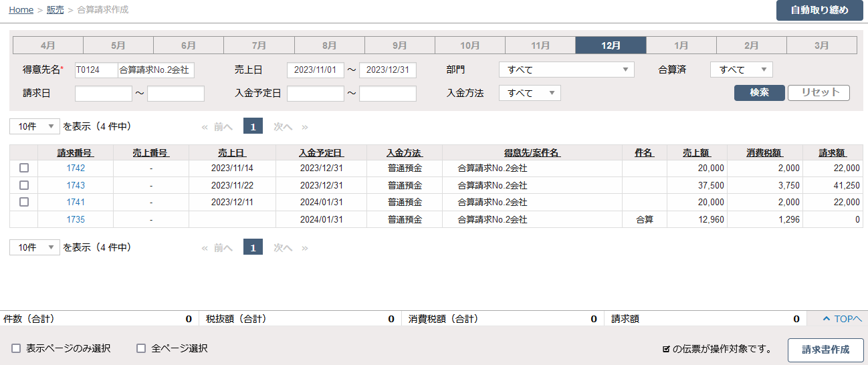
Task: Switch to the 1月 tab
Action: coord(681,45)
